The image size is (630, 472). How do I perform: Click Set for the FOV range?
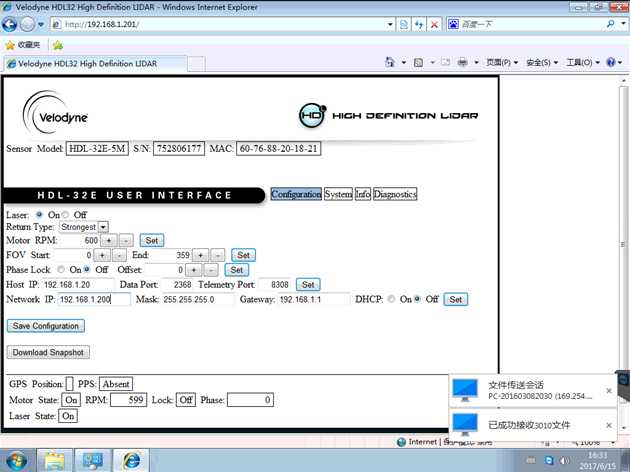243,255
